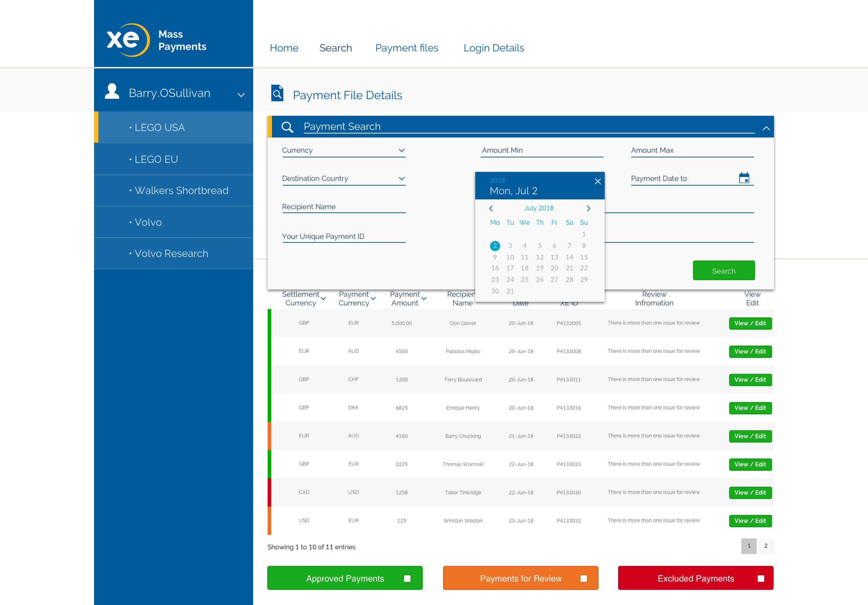
Task: Close the date picker popup
Action: [598, 182]
